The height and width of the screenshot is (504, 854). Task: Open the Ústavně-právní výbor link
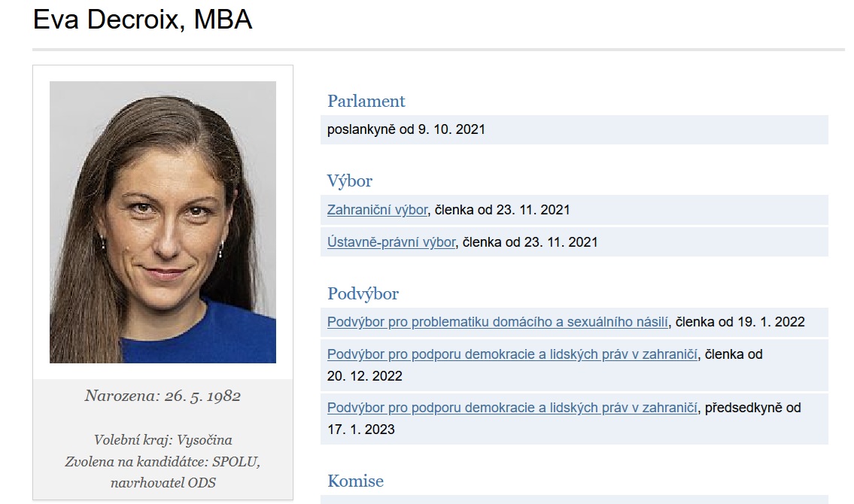(x=391, y=242)
